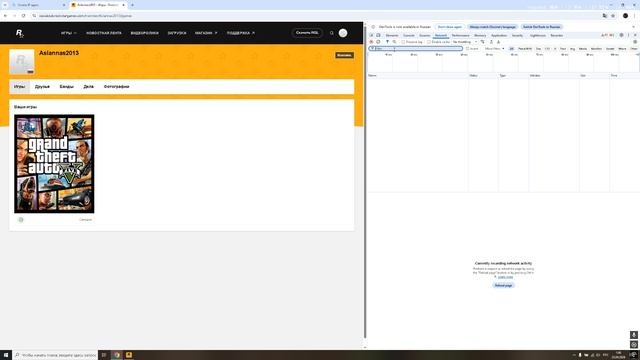Switch to the Elements DevTools tab

point(392,36)
